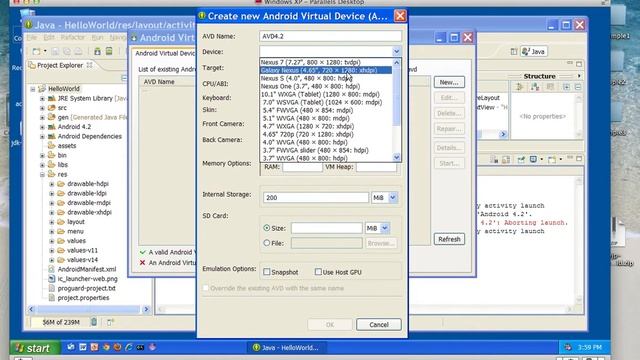
Task: Open the SD Card size MiB unit dropdown
Action: (384, 228)
